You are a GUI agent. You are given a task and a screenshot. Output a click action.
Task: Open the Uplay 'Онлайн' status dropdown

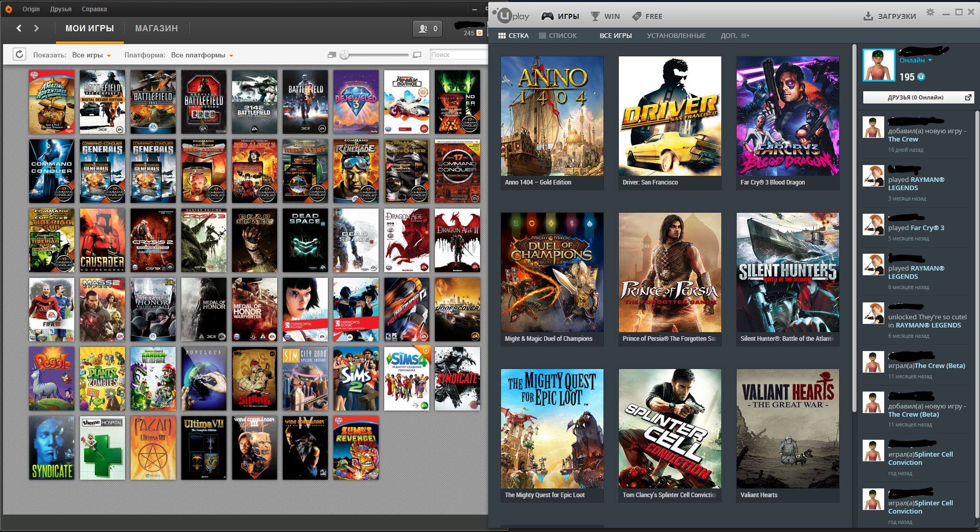916,60
